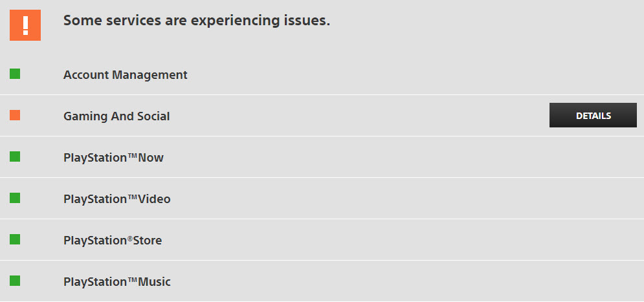Click PlayStation Store green status indicator
The image size is (644, 302).
(15, 240)
